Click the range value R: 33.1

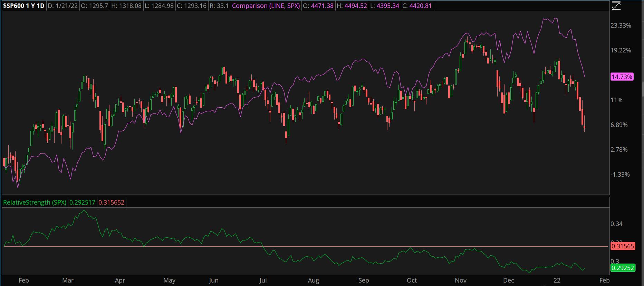point(219,6)
